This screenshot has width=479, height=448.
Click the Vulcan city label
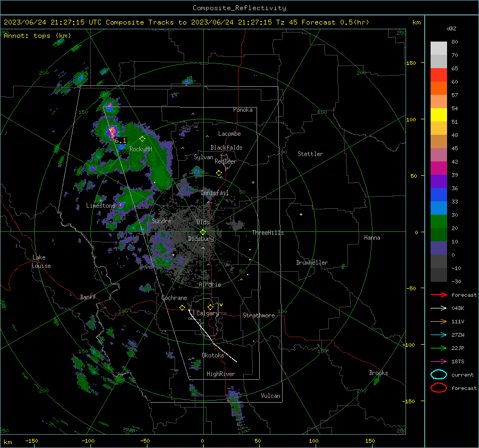point(271,396)
